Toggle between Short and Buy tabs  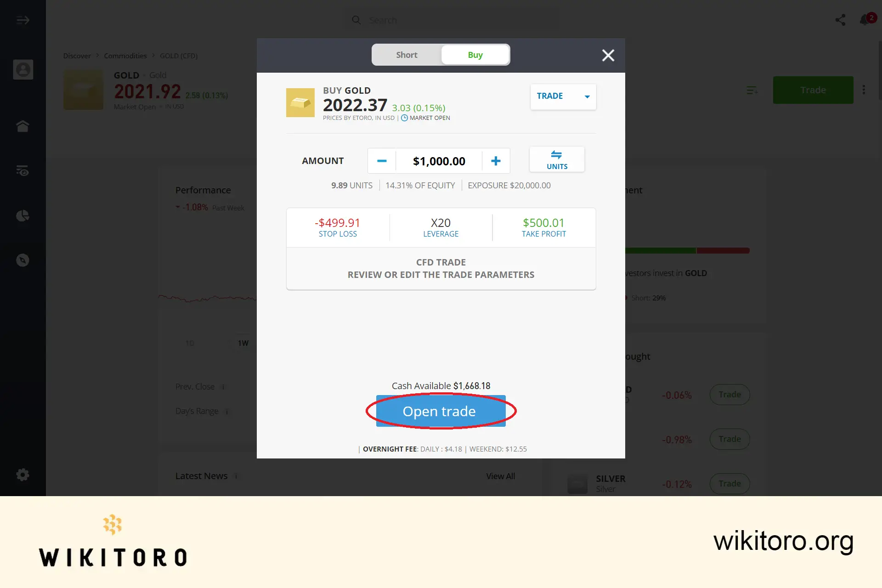pyautogui.click(x=441, y=55)
